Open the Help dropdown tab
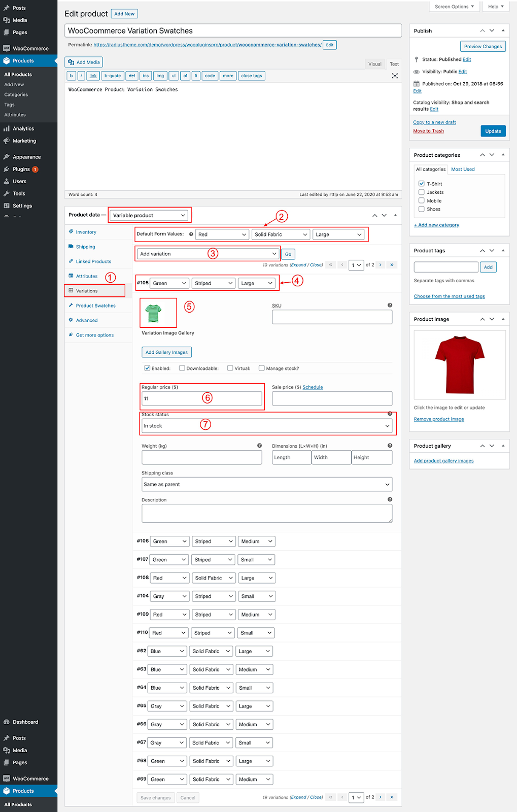Screen dimensions: 517x812 (x=496, y=7)
